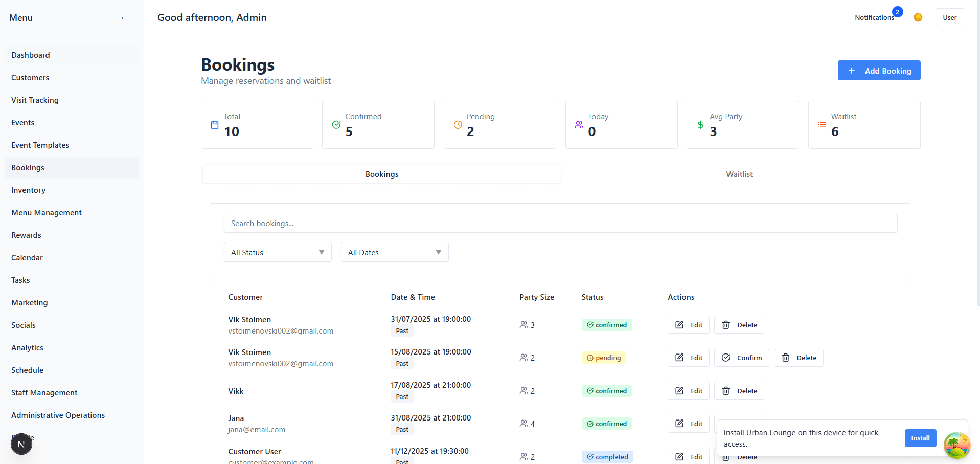This screenshot has height=464, width=980.
Task: Add a new booking
Action: pos(879,71)
